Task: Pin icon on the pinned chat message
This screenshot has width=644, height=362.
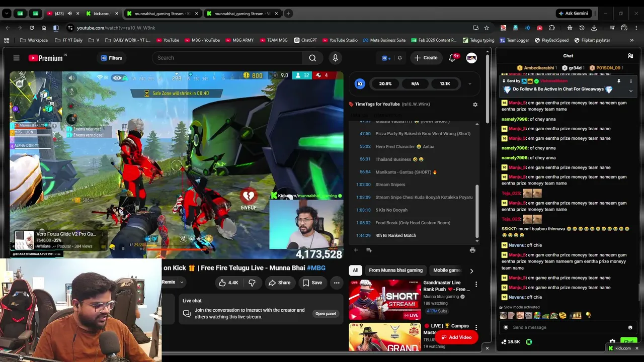Action: tap(619, 81)
